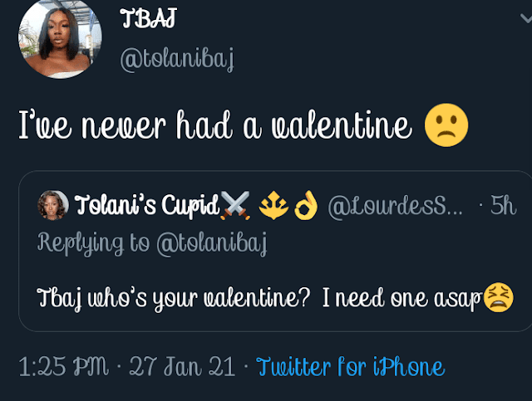Click the TBAJ display name
Image resolution: width=532 pixels, height=401 pixels.
coord(150,20)
